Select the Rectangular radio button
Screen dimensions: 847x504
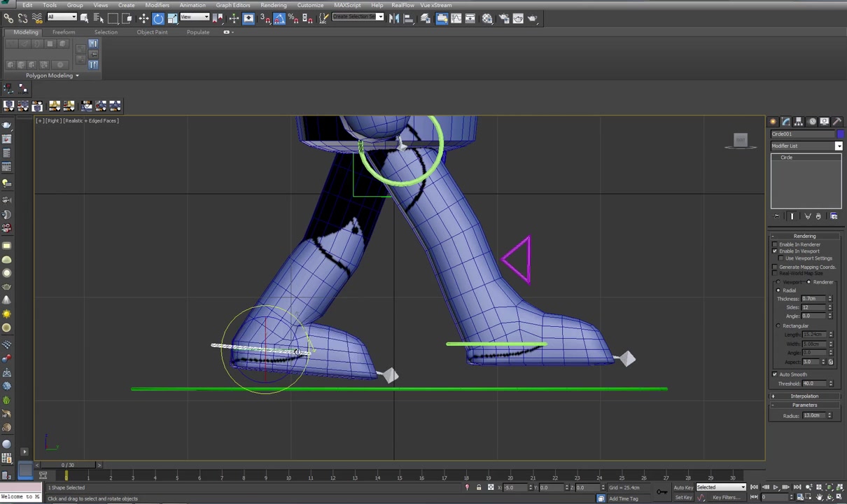click(x=778, y=324)
